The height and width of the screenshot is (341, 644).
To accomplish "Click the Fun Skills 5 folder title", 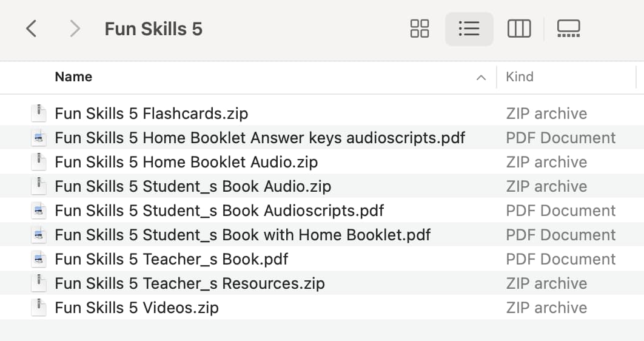I will 153,29.
